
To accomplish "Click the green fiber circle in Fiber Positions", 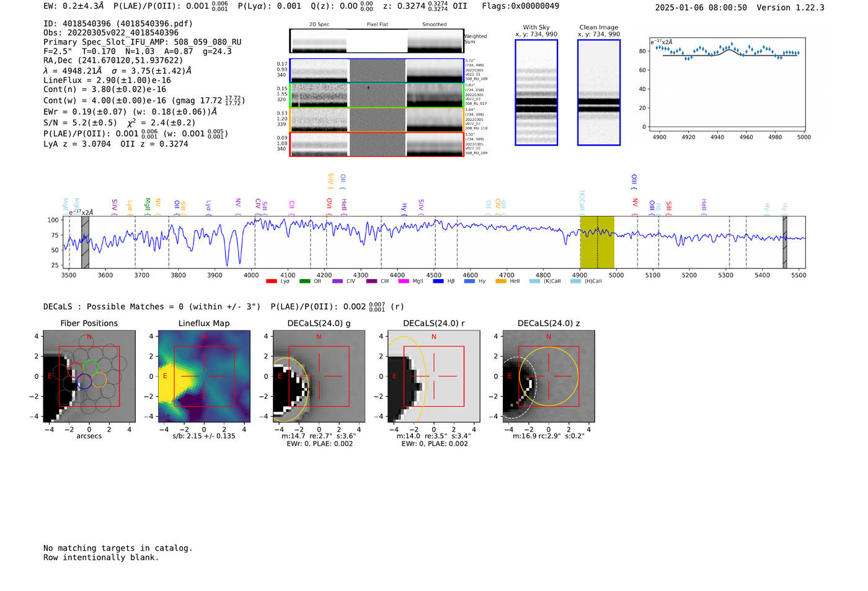I will pyautogui.click(x=91, y=367).
